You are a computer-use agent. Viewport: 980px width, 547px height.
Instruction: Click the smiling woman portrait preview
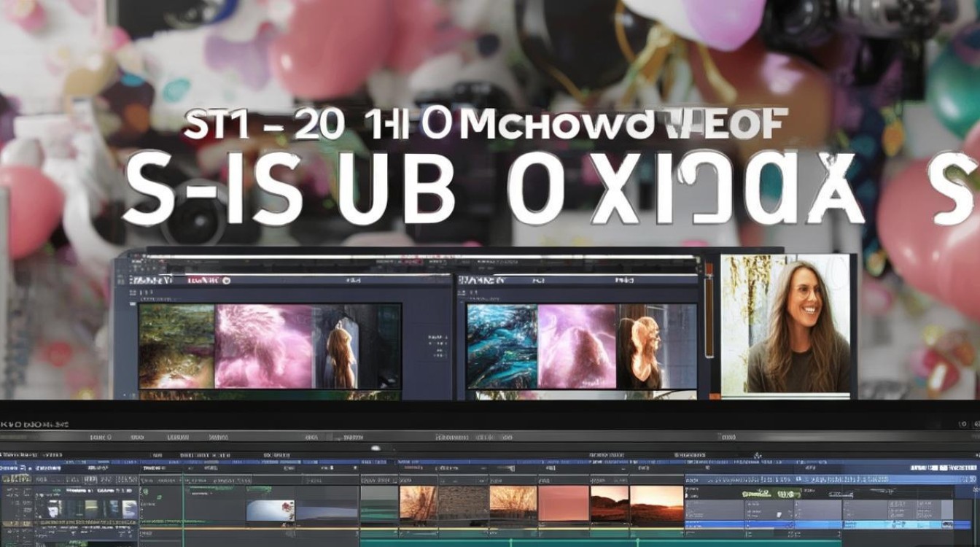click(785, 324)
